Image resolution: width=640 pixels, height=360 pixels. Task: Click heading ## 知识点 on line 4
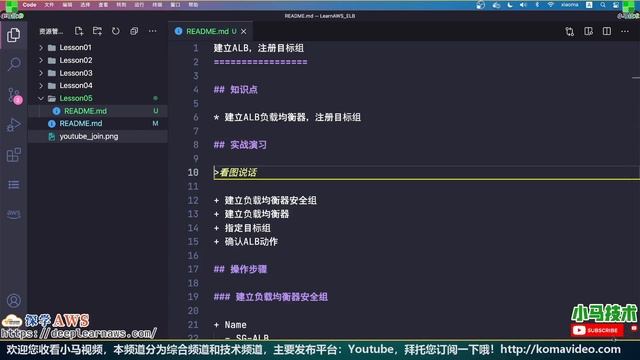236,90
